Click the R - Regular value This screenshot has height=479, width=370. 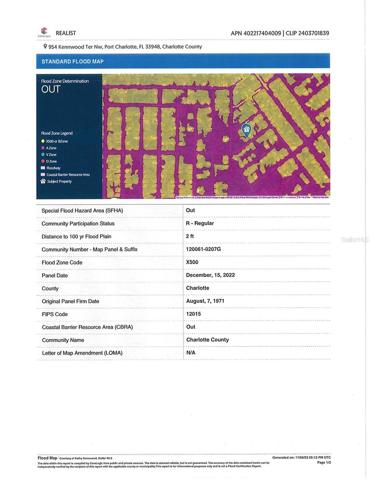coord(200,223)
